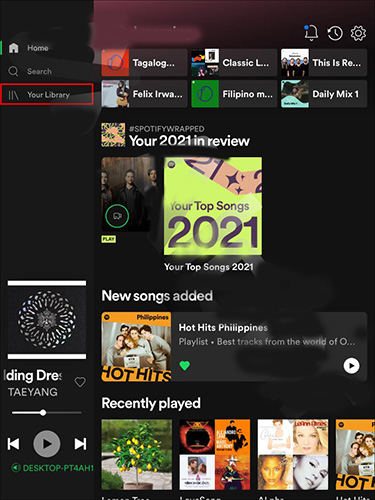Open Your Library in the sidebar
The image size is (375, 500).
47,95
